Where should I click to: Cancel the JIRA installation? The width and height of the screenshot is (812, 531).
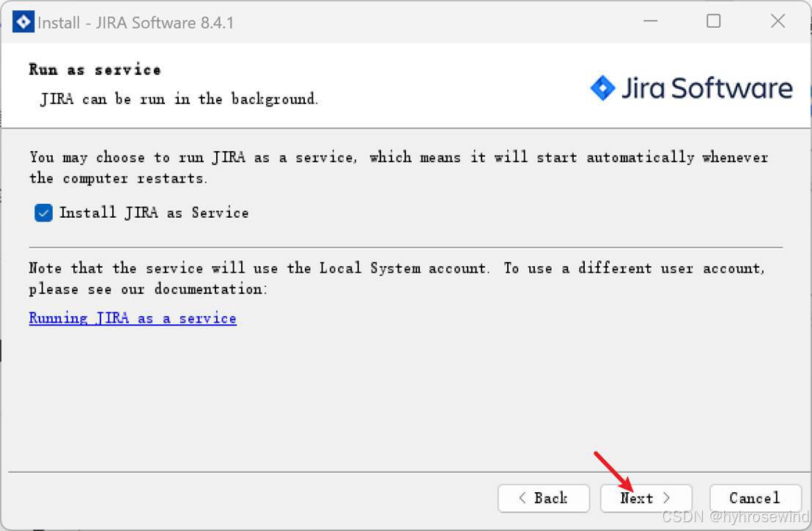(755, 499)
